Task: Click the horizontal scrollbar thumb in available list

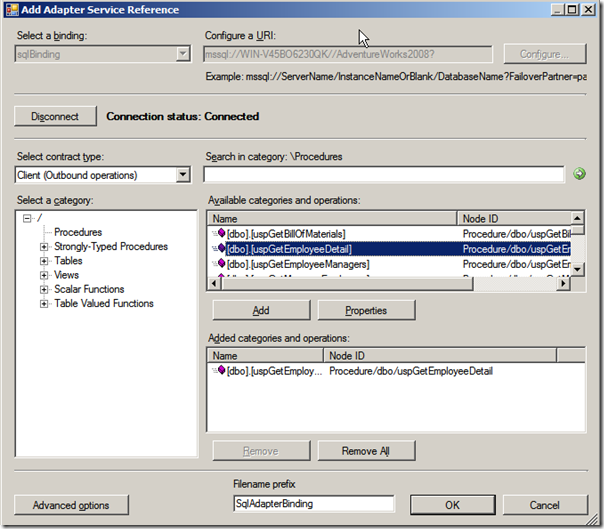Action: (x=347, y=284)
